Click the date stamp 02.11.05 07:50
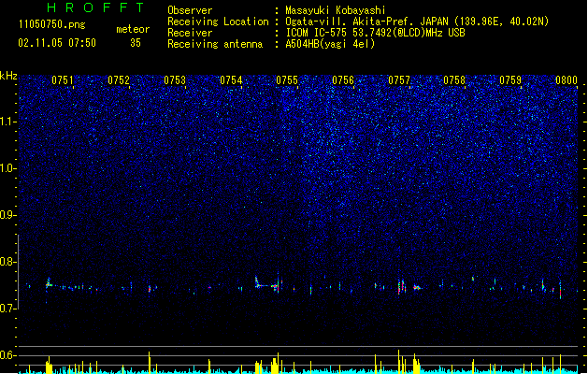The height and width of the screenshot is (374, 588). pyautogui.click(x=57, y=43)
